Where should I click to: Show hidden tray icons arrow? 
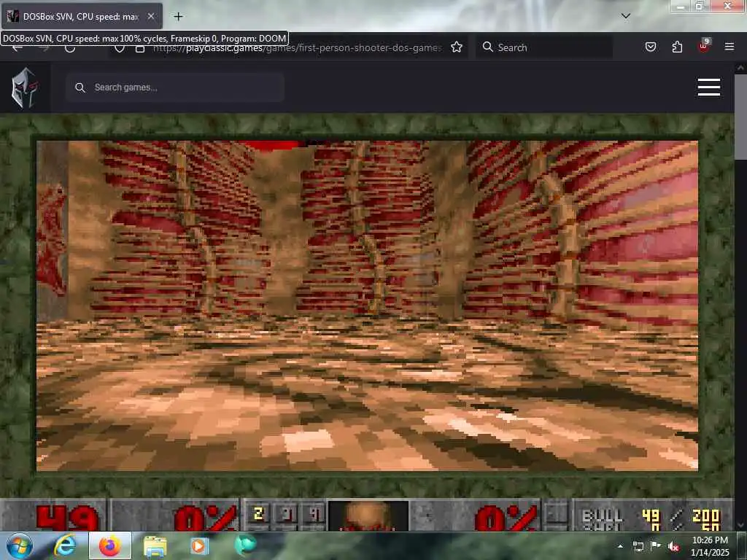(x=620, y=546)
